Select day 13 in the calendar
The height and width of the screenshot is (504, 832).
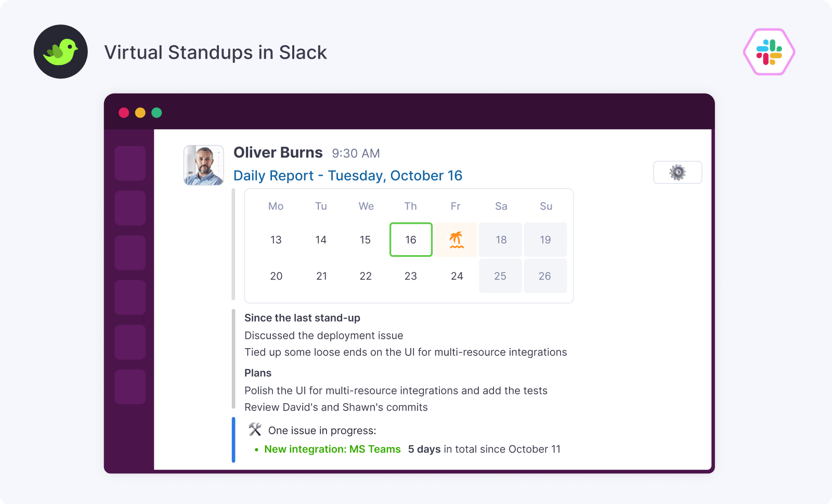(276, 240)
